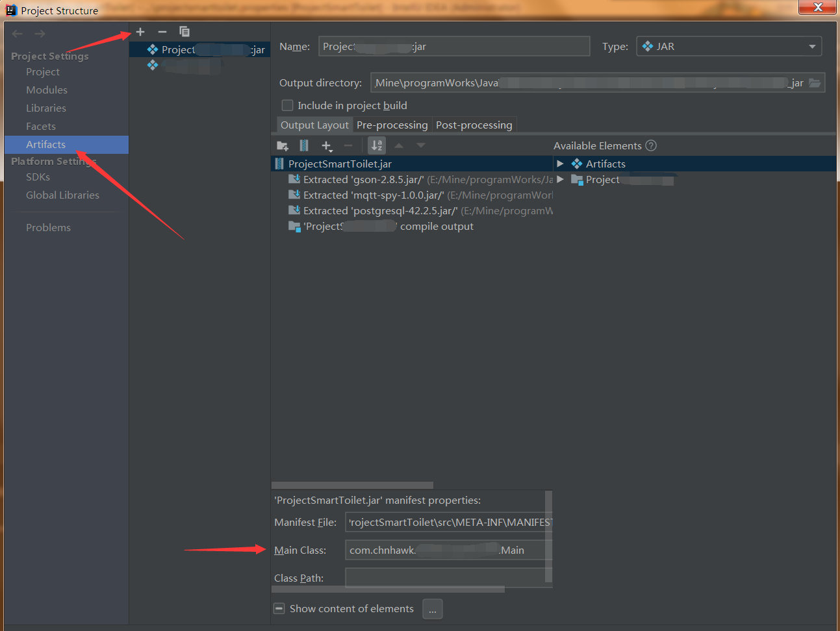
Task: Open the Problems page
Action: 48,228
